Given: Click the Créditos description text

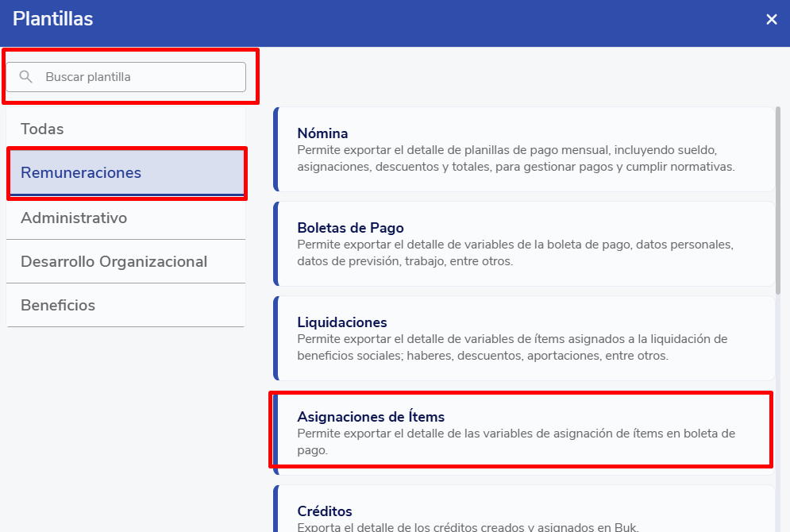Looking at the screenshot, I should coord(468,526).
